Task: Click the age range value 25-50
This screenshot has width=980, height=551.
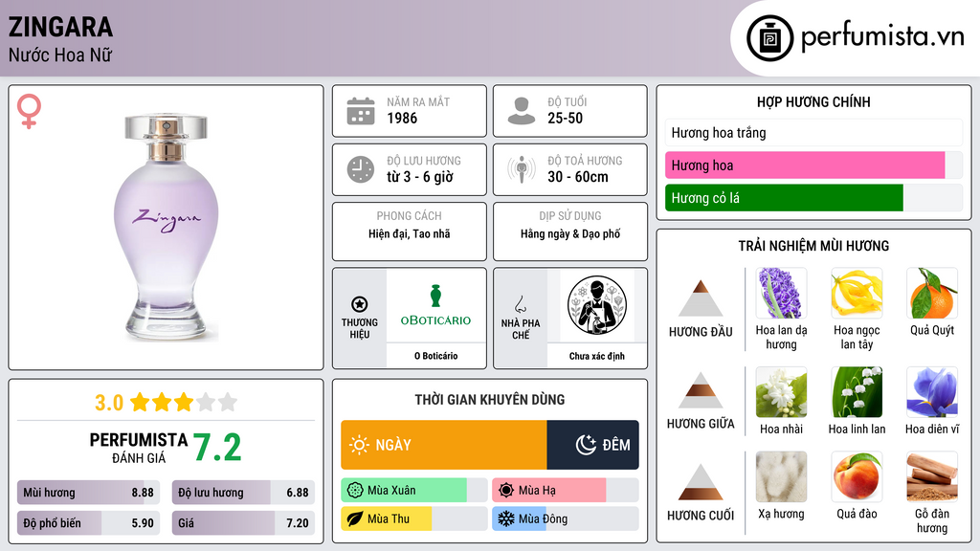Action: tap(565, 118)
